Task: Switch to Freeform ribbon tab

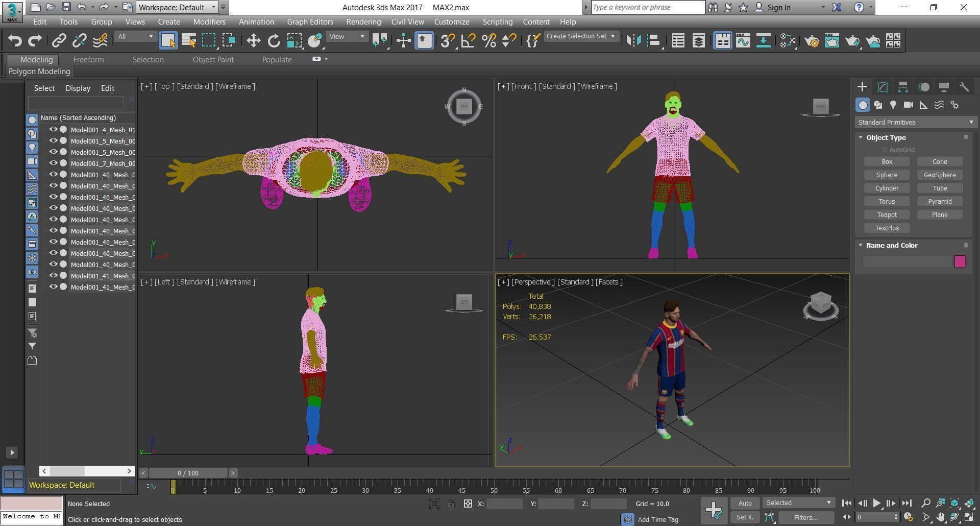Action: 88,60
